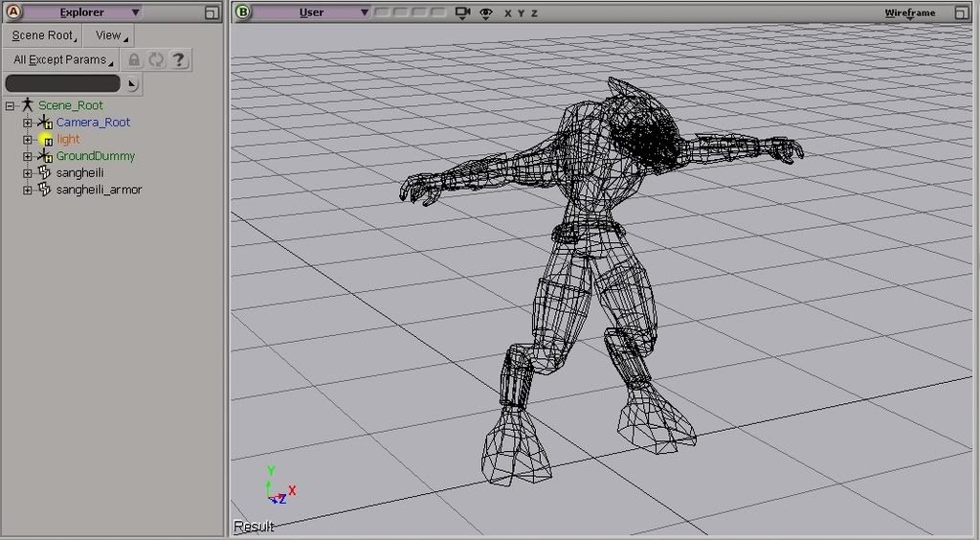Click the first memo camera box
This screenshot has height=540, width=980.
click(381, 12)
